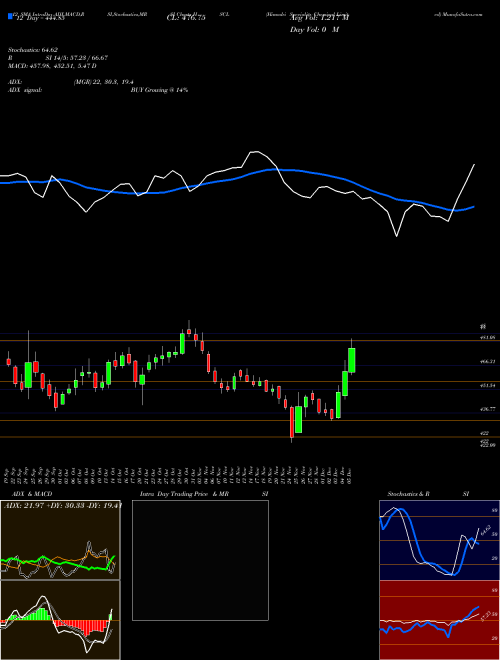Click the price axis label '451.54'
The image size is (500, 660).
click(488, 385)
